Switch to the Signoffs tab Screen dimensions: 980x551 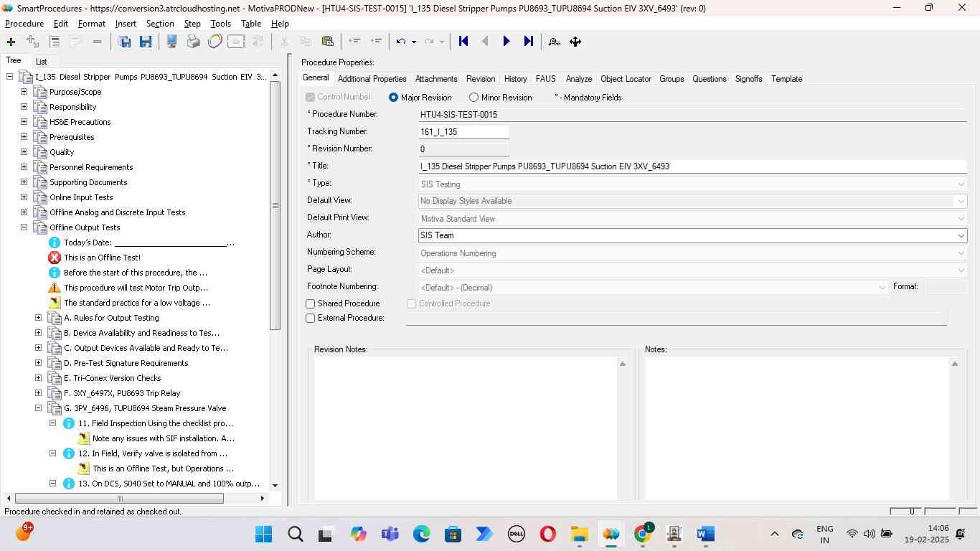click(x=748, y=79)
